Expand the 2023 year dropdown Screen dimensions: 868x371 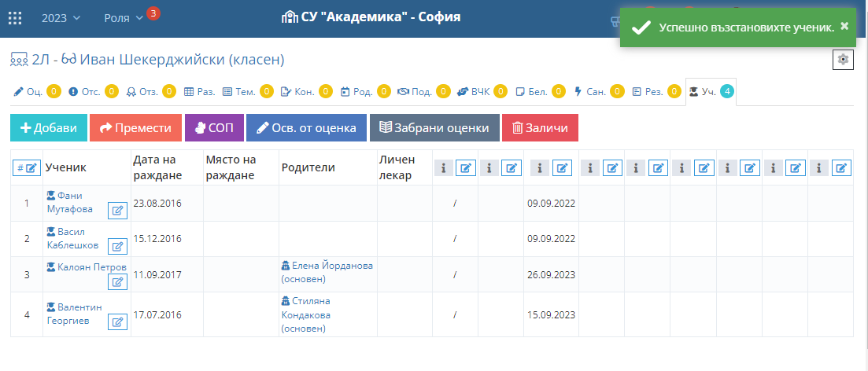click(x=65, y=17)
